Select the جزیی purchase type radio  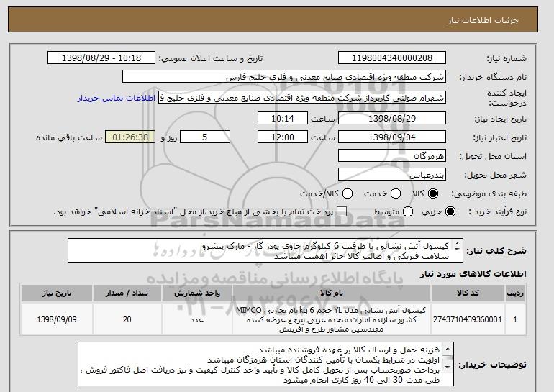tap(450, 211)
